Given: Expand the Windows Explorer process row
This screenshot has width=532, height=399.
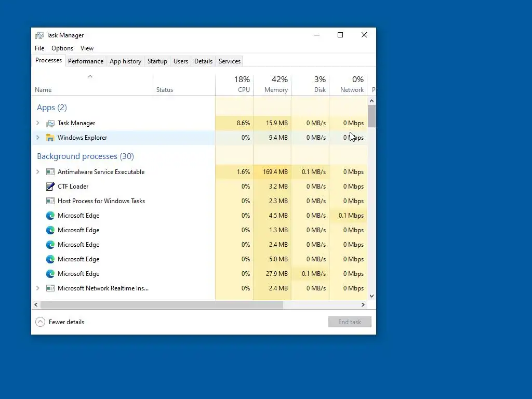Looking at the screenshot, I should [x=38, y=138].
